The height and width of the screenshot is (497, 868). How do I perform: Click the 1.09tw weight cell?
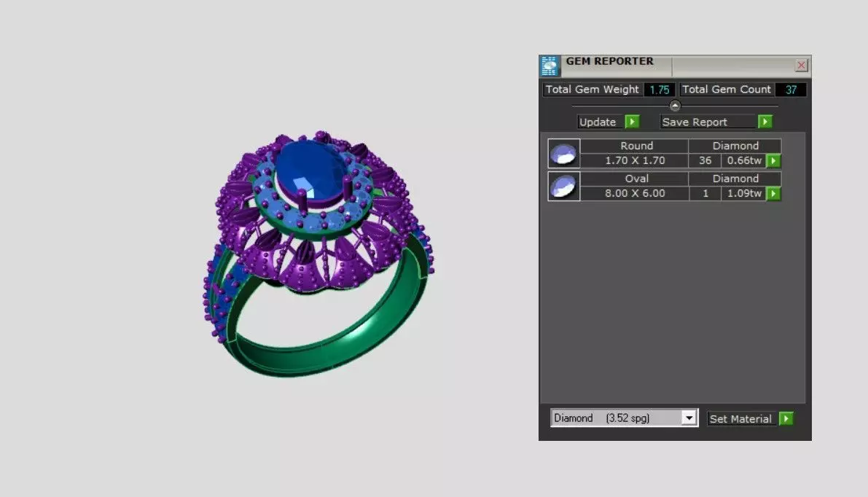tap(744, 193)
